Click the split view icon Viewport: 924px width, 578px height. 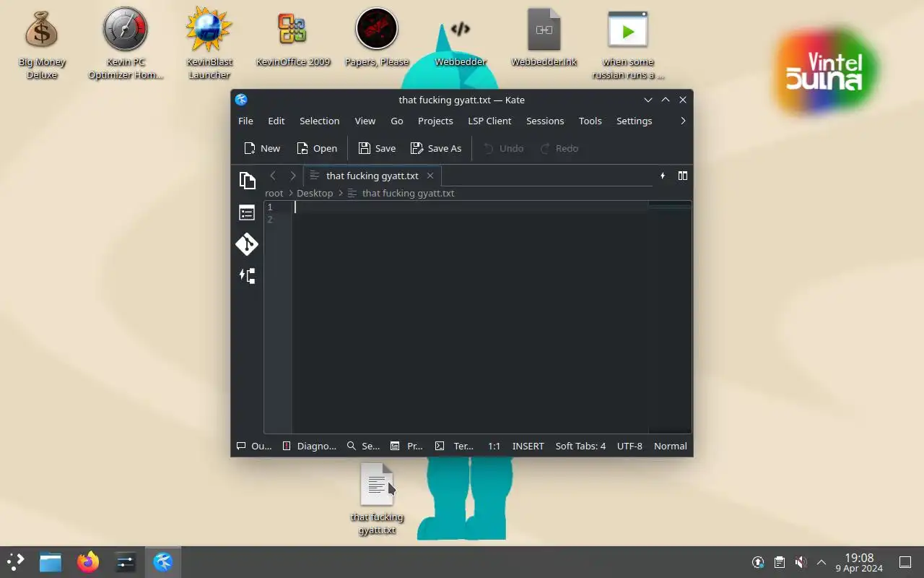pyautogui.click(x=683, y=176)
